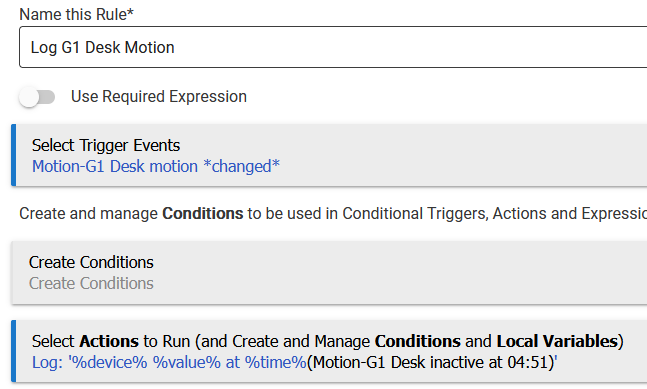The width and height of the screenshot is (647, 389).
Task: Click the bold Conditions word in the description
Action: click(x=203, y=214)
